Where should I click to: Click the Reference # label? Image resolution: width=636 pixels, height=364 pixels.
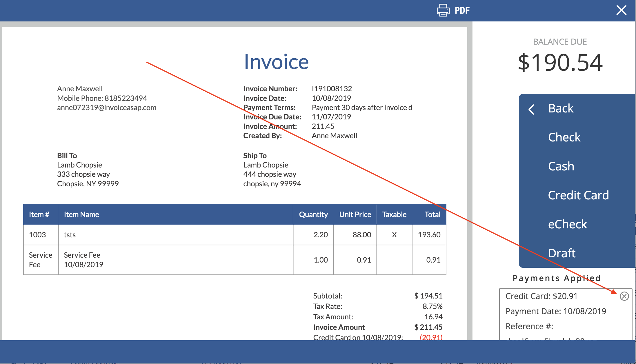(x=529, y=326)
